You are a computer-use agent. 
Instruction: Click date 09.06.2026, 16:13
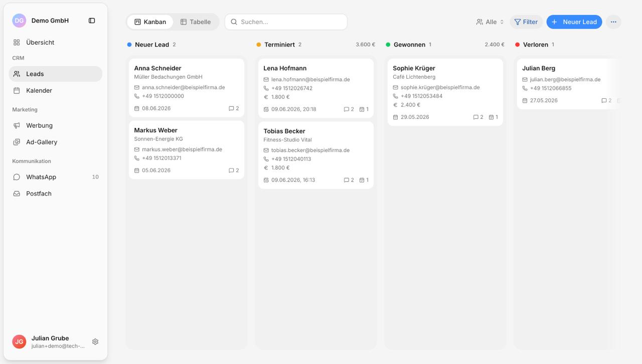tap(293, 180)
